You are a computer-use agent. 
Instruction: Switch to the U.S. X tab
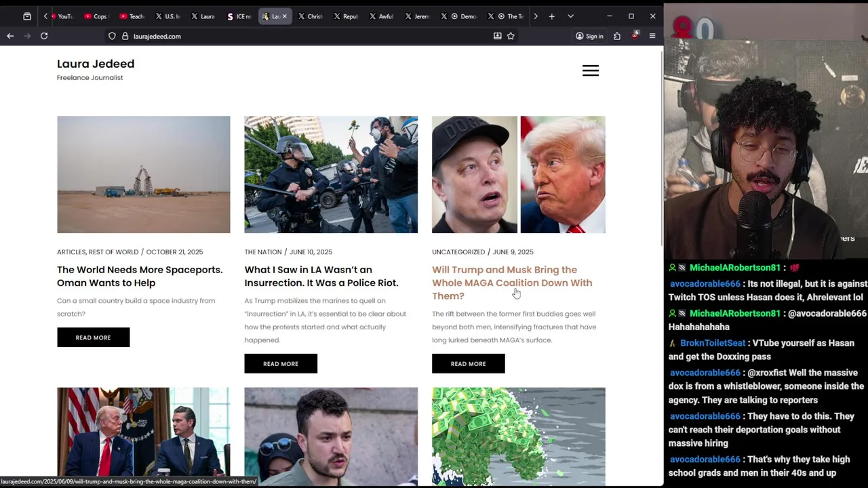coord(167,16)
